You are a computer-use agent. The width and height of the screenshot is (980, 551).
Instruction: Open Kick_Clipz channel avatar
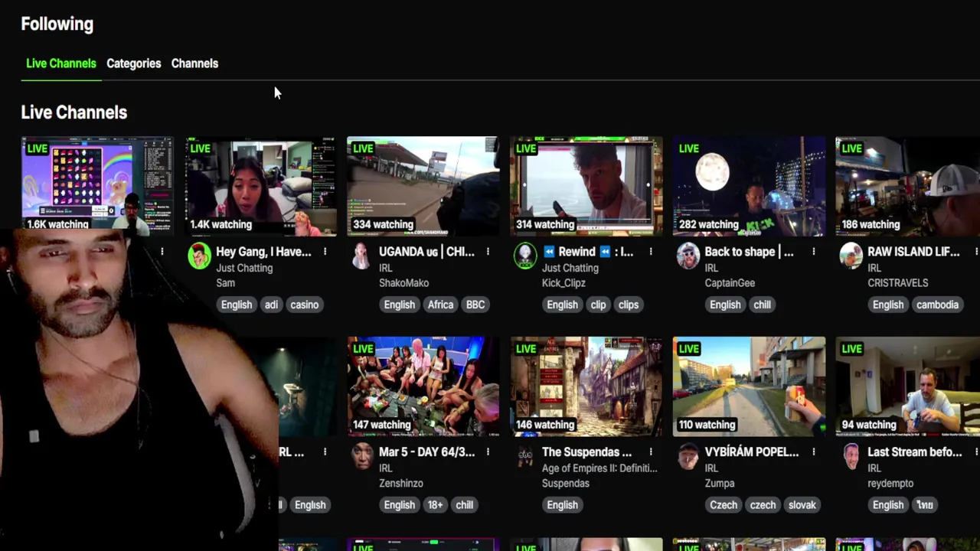point(525,256)
